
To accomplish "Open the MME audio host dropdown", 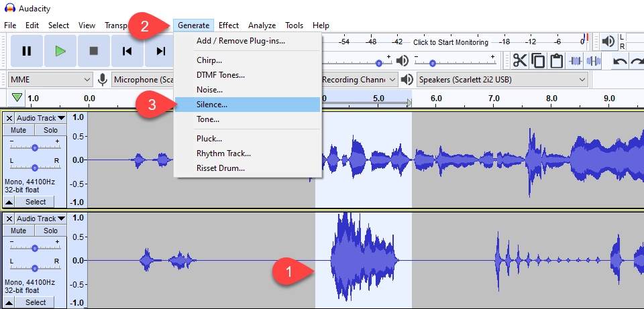I will (x=50, y=80).
